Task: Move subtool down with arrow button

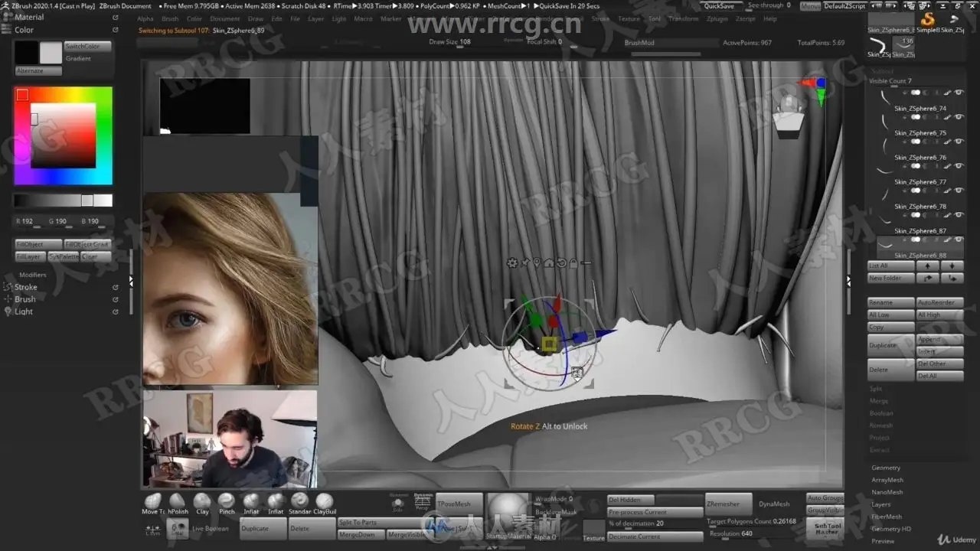Action: click(x=952, y=266)
